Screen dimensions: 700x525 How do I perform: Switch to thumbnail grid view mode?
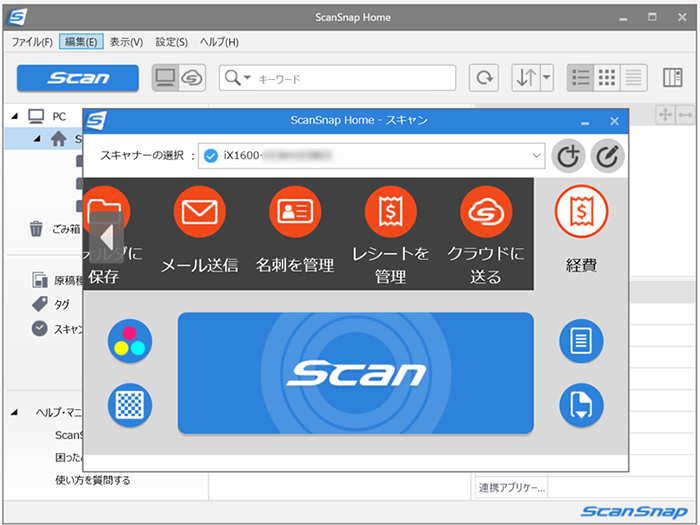[607, 78]
